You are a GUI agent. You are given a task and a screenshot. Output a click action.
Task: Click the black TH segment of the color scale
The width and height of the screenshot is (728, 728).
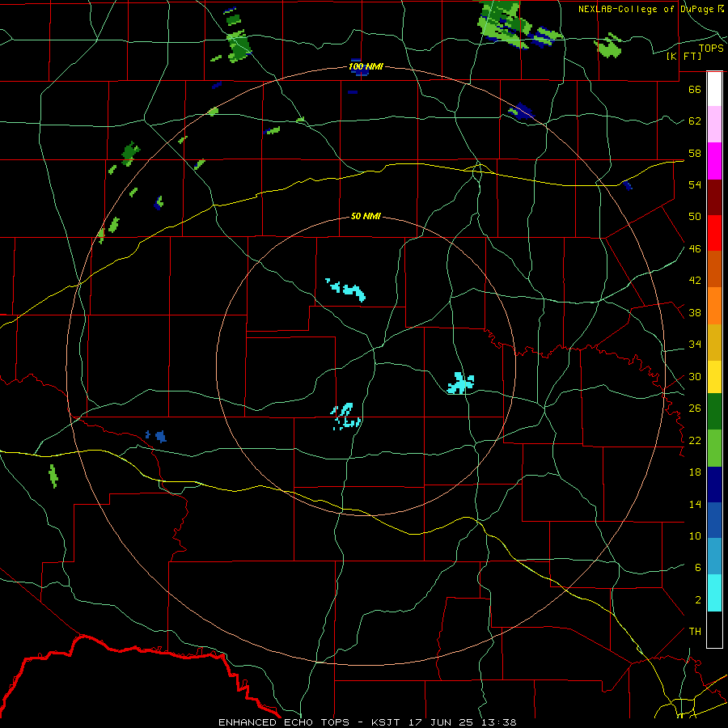(714, 629)
